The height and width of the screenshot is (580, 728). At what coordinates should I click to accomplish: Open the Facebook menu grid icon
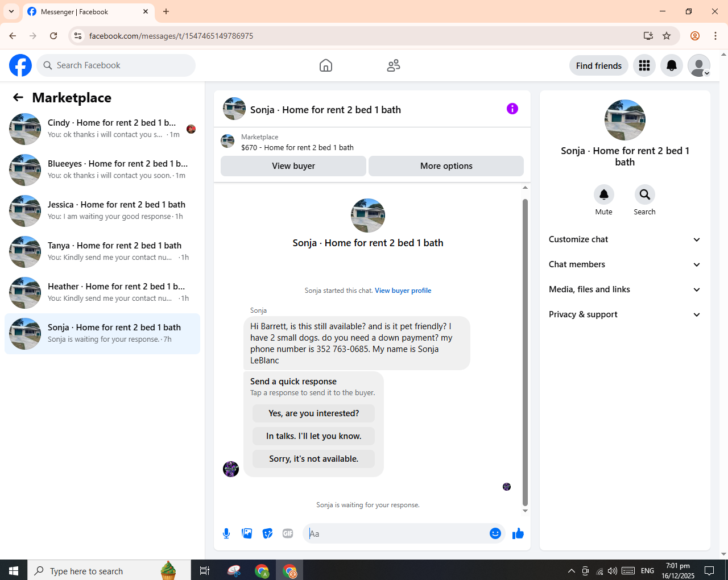pyautogui.click(x=644, y=65)
